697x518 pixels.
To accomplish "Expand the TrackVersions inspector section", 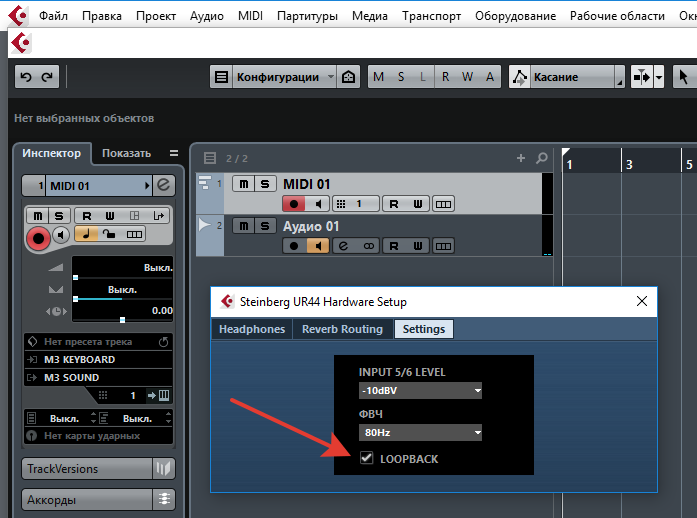I will tap(87, 469).
